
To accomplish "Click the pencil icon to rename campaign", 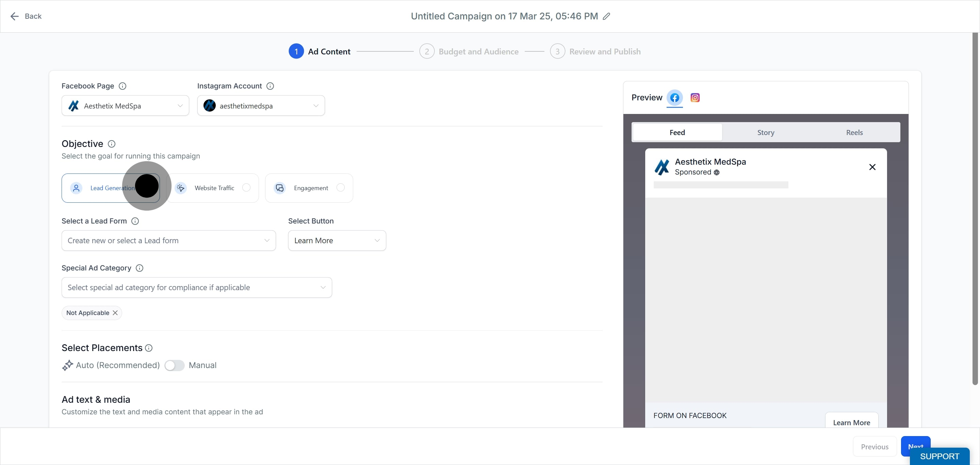I will tap(606, 16).
